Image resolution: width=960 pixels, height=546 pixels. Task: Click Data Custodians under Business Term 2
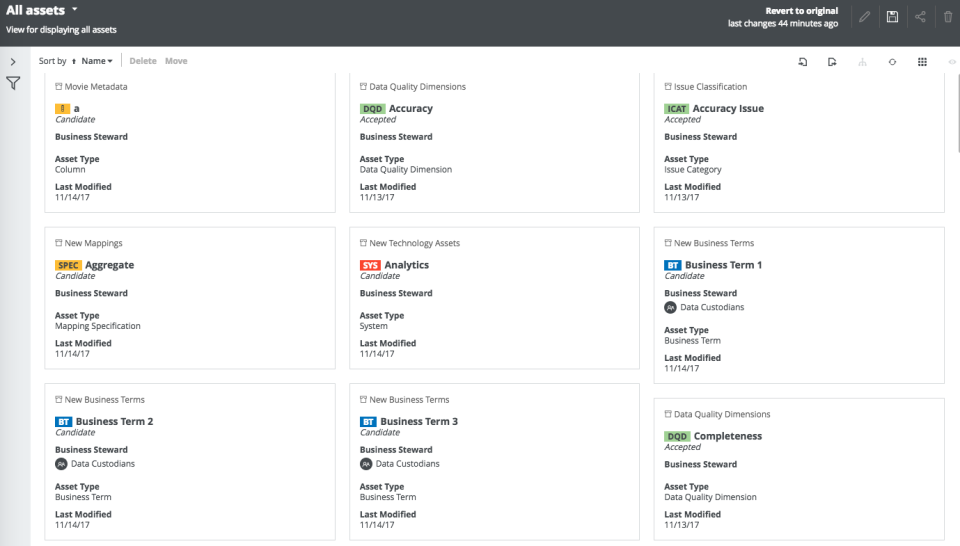(102, 464)
